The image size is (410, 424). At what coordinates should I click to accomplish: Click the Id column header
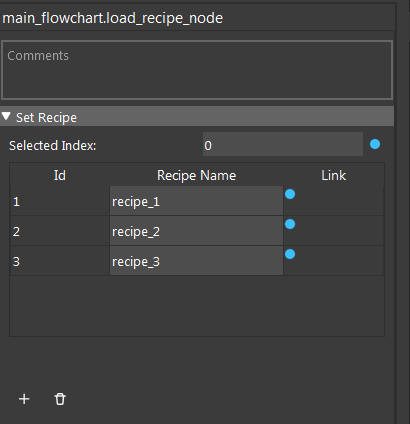60,175
